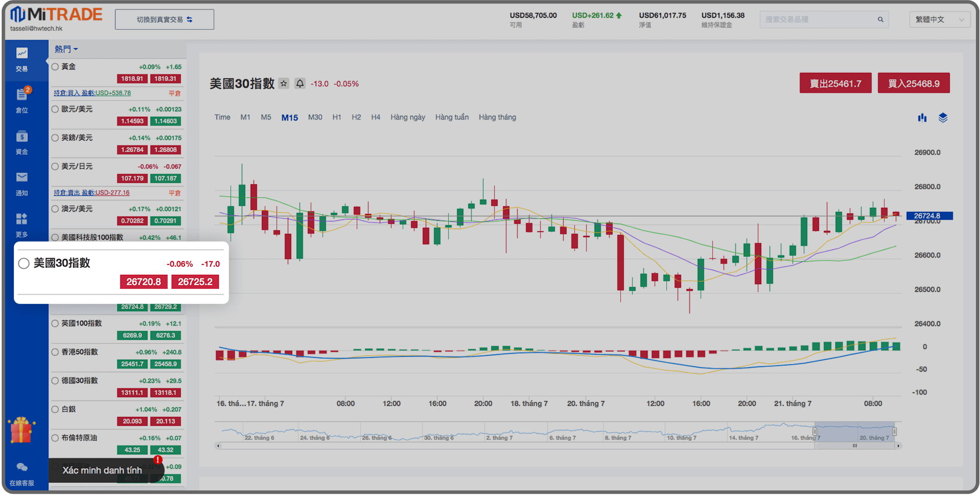Screen dimensions: 980x495
Task: Click the 買入25468.9 buy button
Action: [913, 83]
